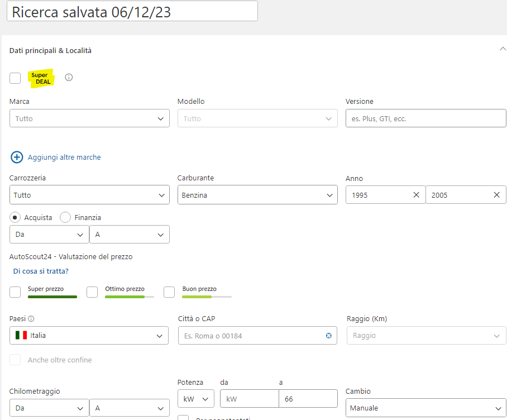
Task: Clear the 2005 year value
Action: pos(496,195)
